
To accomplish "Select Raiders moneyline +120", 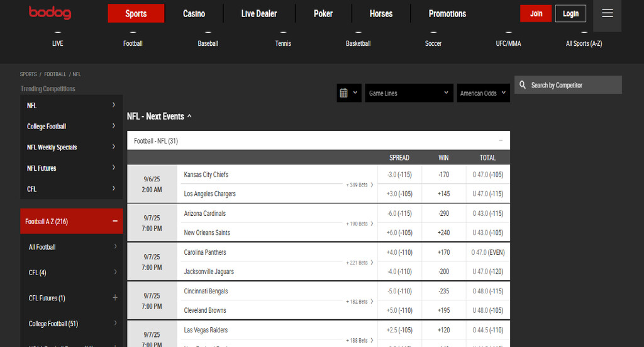I will [x=443, y=330].
